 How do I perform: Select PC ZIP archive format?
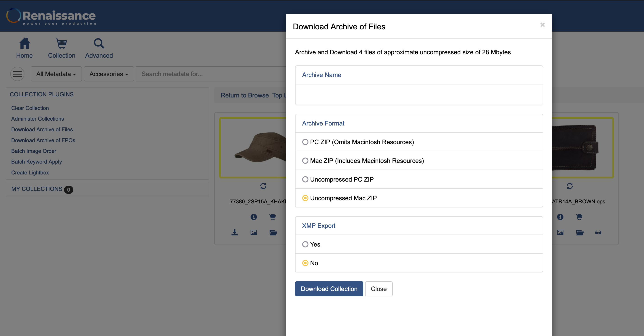305,142
